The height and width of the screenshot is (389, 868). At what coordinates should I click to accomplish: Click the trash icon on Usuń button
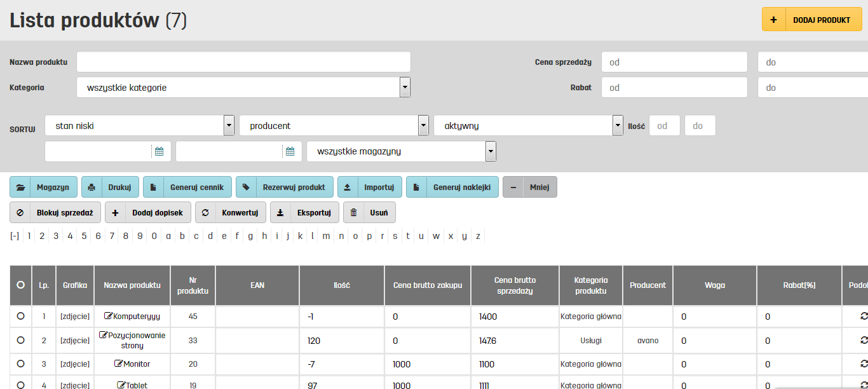click(x=354, y=213)
